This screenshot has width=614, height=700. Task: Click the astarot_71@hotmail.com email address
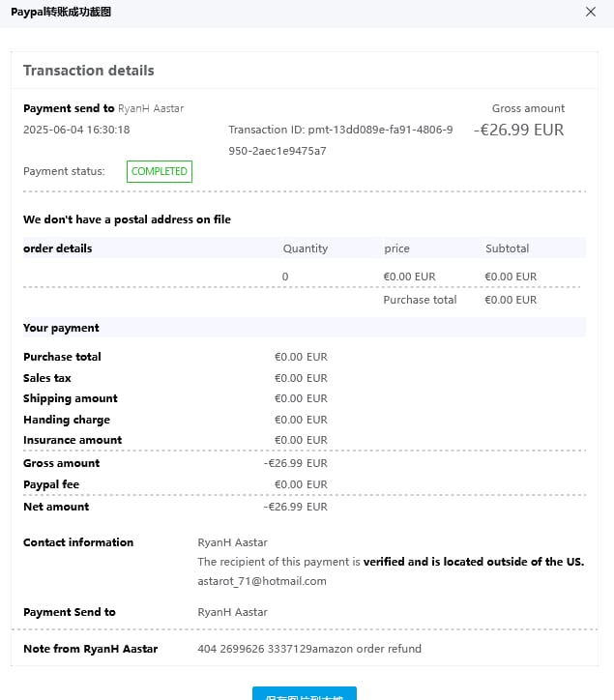coord(262,581)
